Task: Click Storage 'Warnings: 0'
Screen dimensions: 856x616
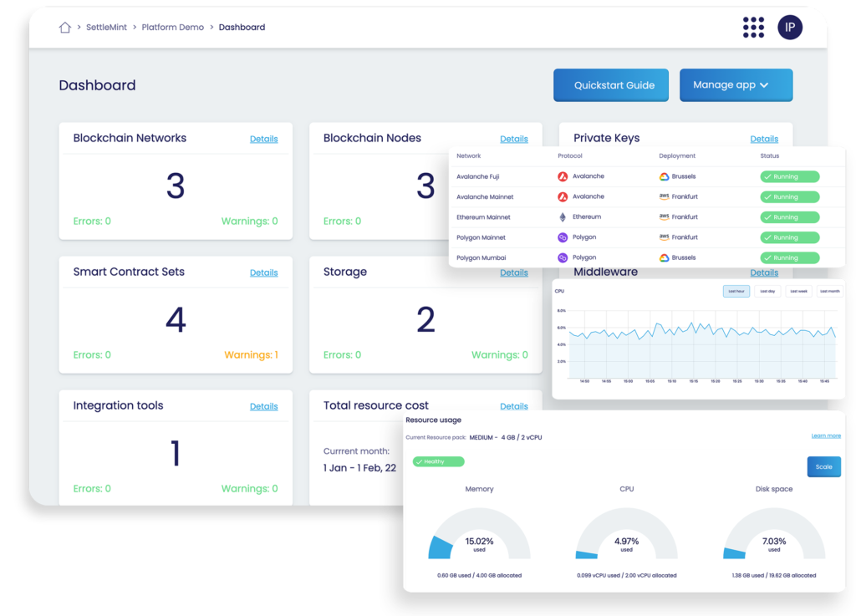Action: [500, 354]
